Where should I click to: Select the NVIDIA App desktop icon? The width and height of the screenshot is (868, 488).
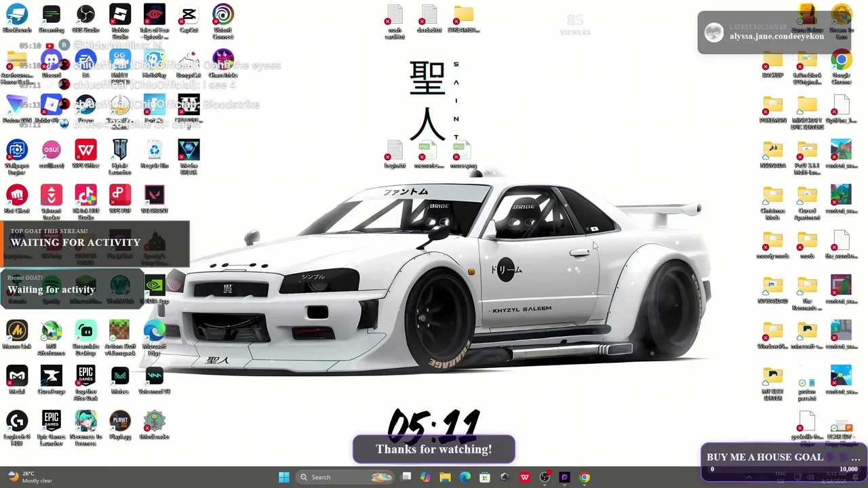click(155, 289)
